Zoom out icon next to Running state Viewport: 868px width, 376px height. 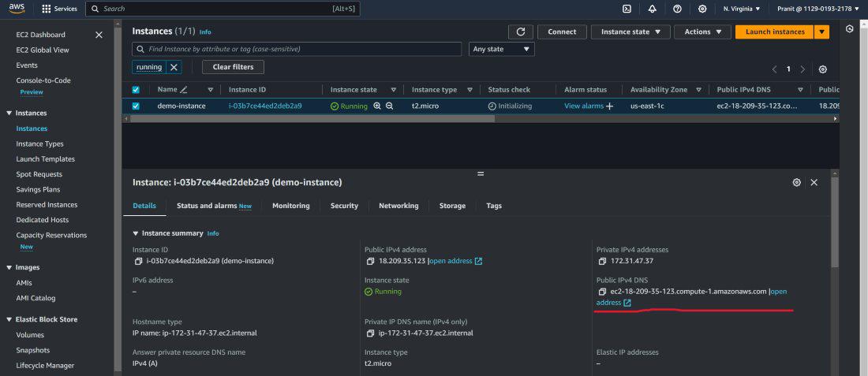coord(389,106)
